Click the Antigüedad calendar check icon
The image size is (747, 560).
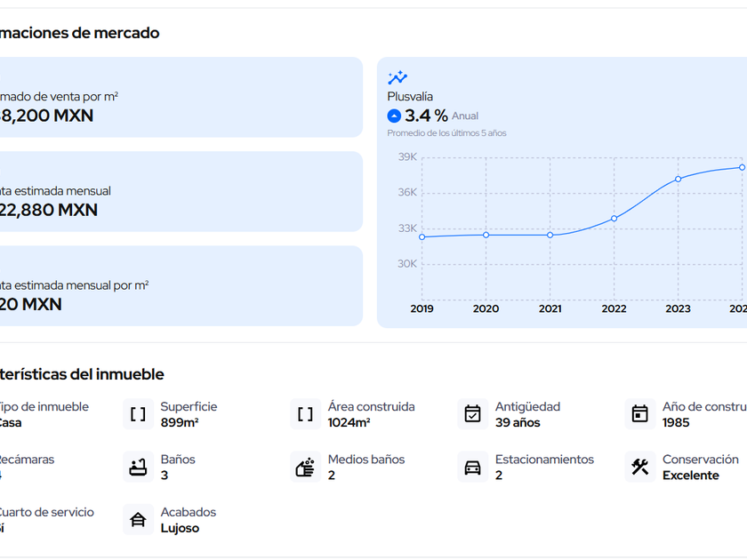pos(472,414)
